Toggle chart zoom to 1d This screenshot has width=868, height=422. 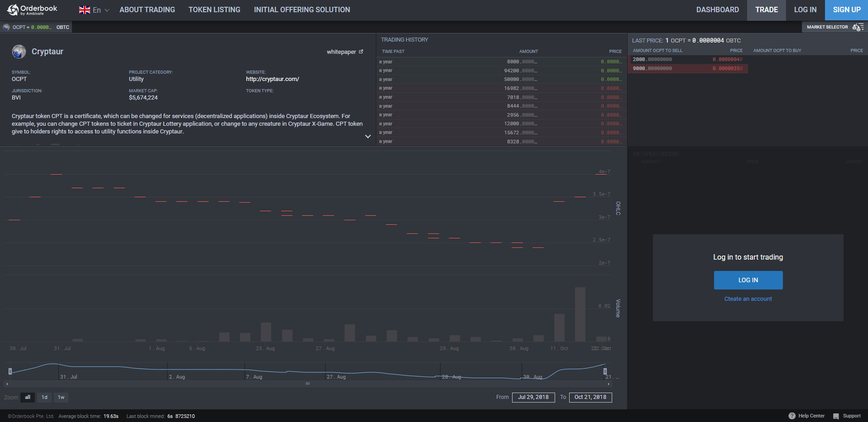pos(44,397)
